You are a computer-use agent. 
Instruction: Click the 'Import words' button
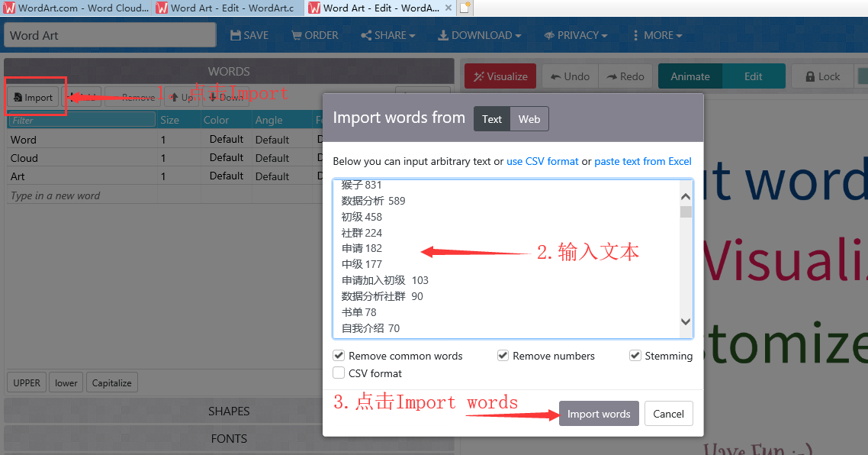pyautogui.click(x=599, y=414)
